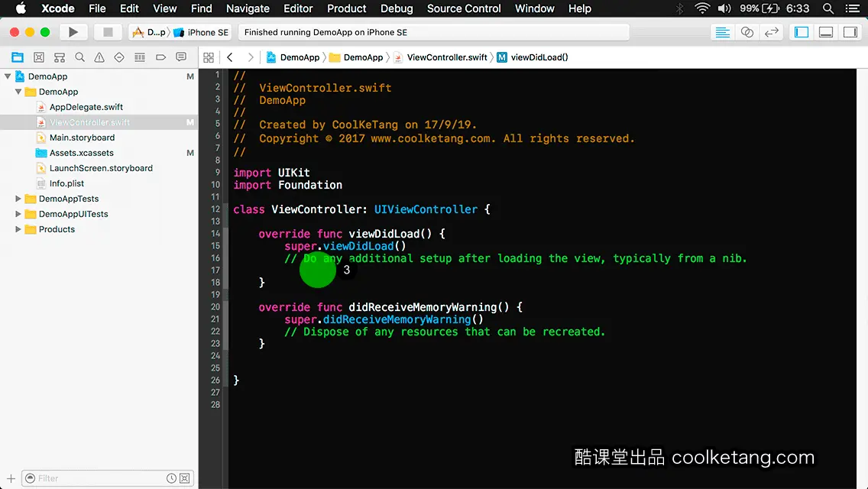Add a new file with plus button
868x489 pixels.
(x=11, y=478)
